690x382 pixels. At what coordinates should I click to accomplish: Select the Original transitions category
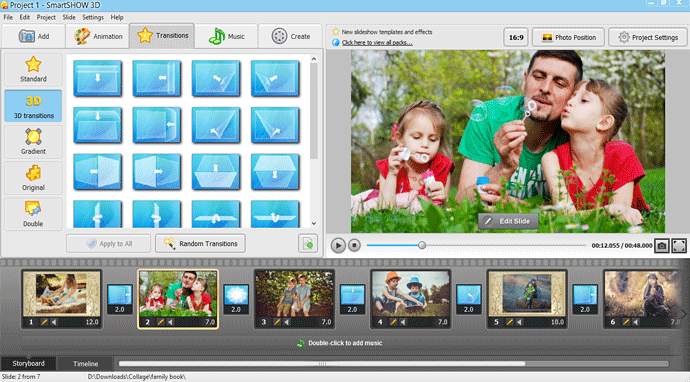tap(33, 178)
